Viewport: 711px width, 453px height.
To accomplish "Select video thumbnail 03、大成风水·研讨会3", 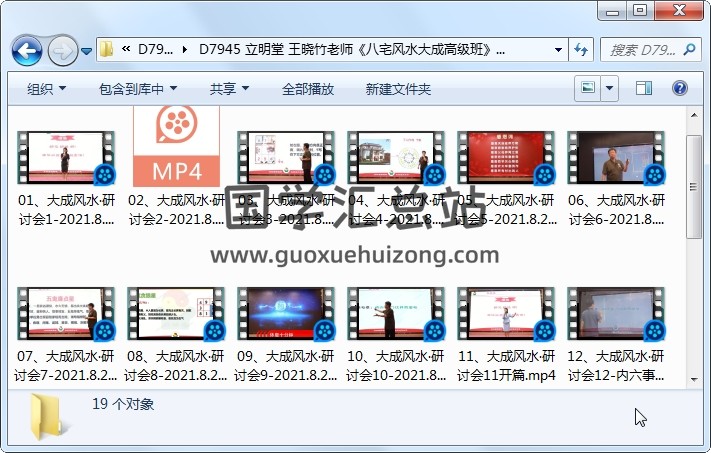I will (x=286, y=158).
